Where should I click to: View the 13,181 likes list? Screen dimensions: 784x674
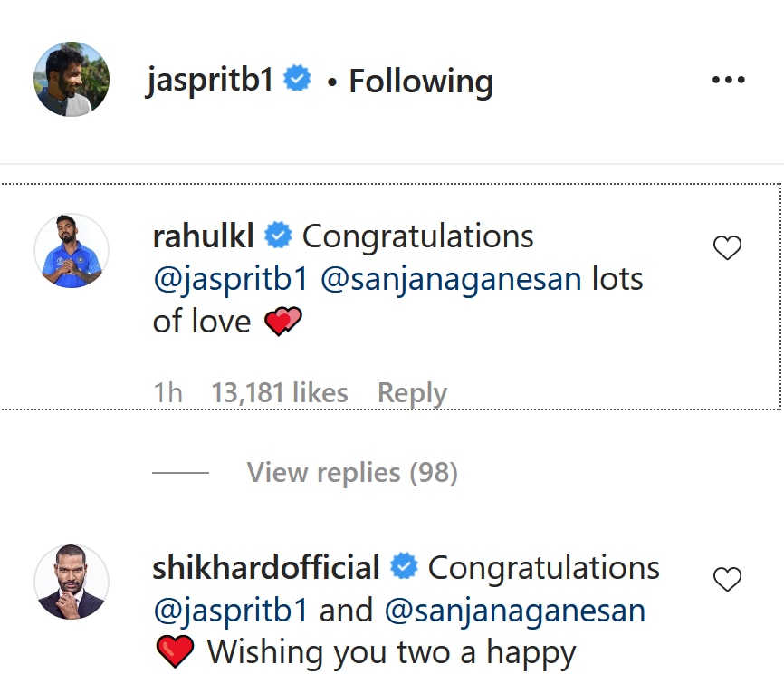[x=279, y=393]
